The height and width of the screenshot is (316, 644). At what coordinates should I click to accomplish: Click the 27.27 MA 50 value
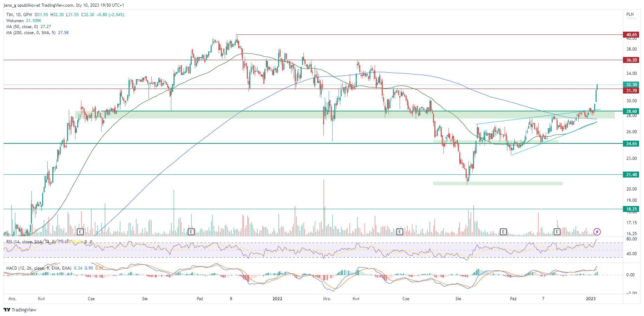tap(46, 27)
